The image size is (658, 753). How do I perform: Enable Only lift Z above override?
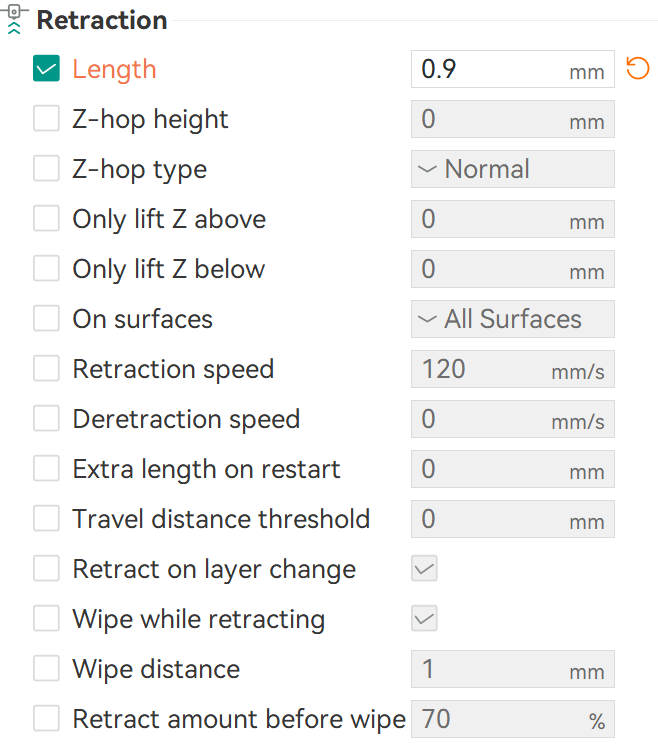tap(46, 219)
